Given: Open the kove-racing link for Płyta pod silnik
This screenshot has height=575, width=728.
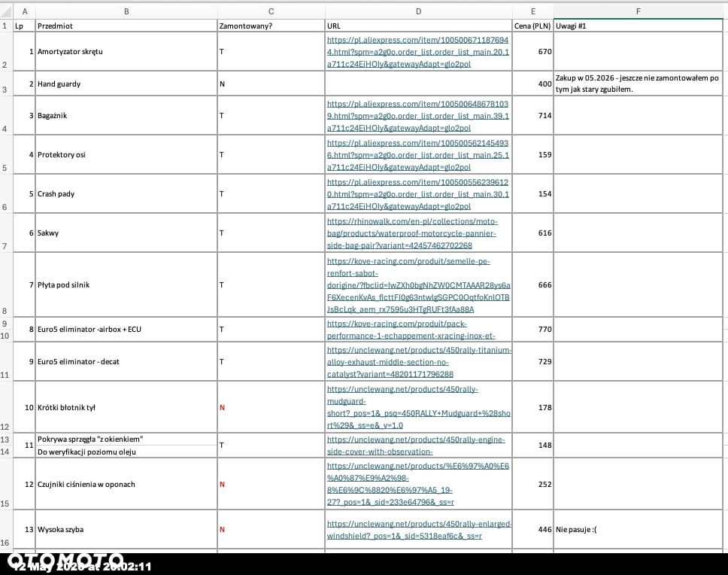Looking at the screenshot, I should (x=418, y=285).
